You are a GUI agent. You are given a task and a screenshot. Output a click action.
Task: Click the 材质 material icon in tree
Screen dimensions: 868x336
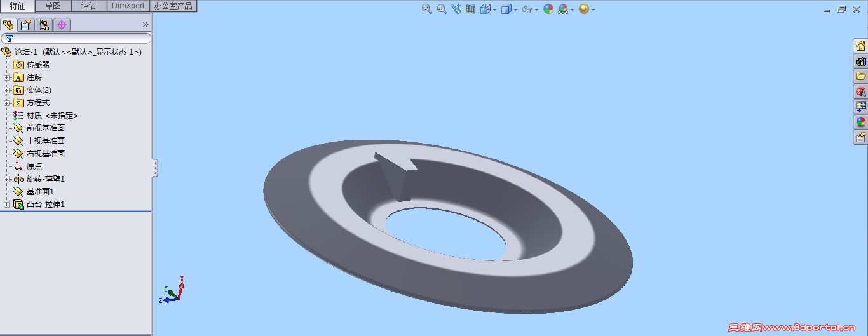click(x=18, y=115)
